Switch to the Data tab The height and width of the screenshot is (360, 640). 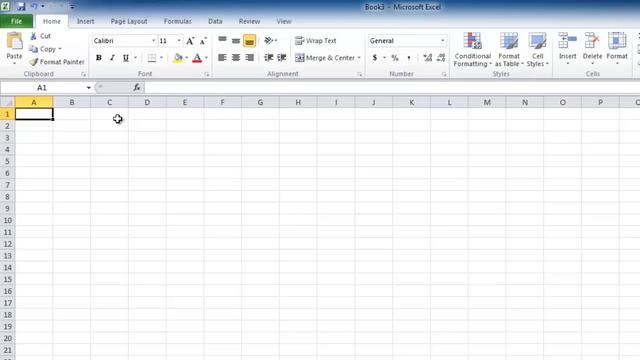pos(215,21)
